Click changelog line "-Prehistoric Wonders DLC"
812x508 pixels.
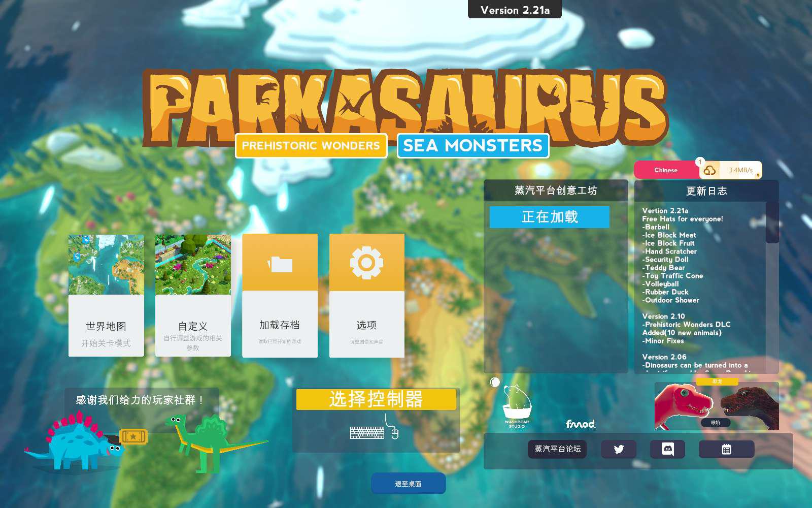(686, 325)
